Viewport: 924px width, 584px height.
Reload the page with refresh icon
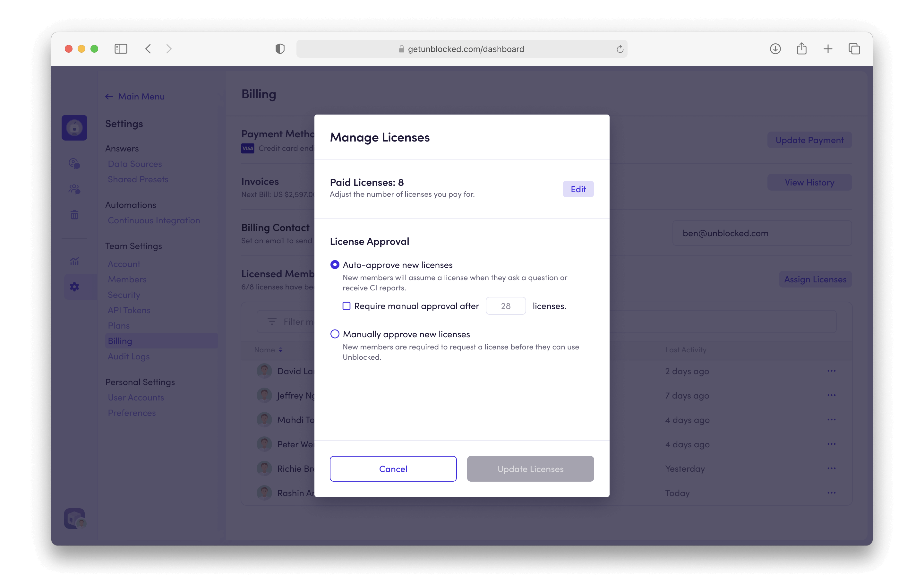619,49
